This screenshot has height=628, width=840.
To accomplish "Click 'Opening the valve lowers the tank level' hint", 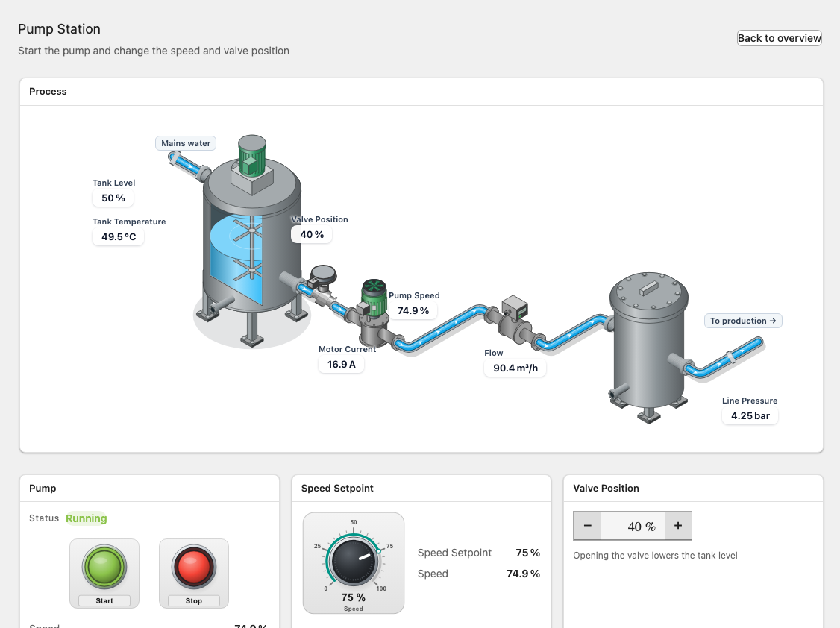I will click(655, 556).
